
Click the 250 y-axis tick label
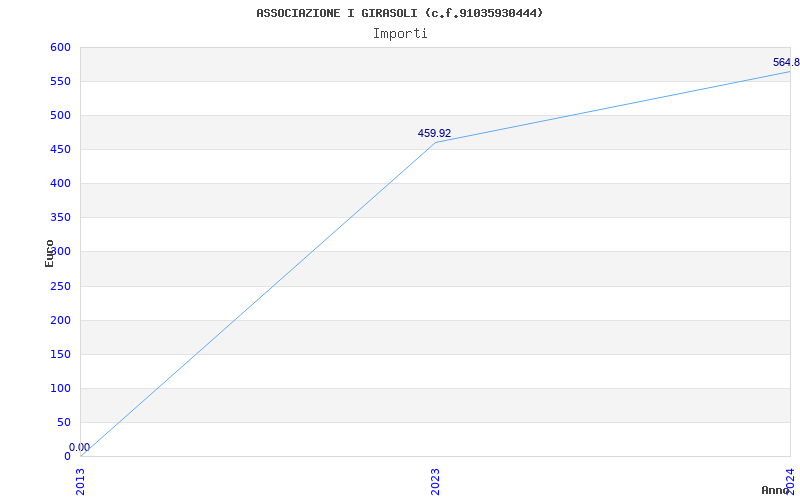tap(60, 286)
